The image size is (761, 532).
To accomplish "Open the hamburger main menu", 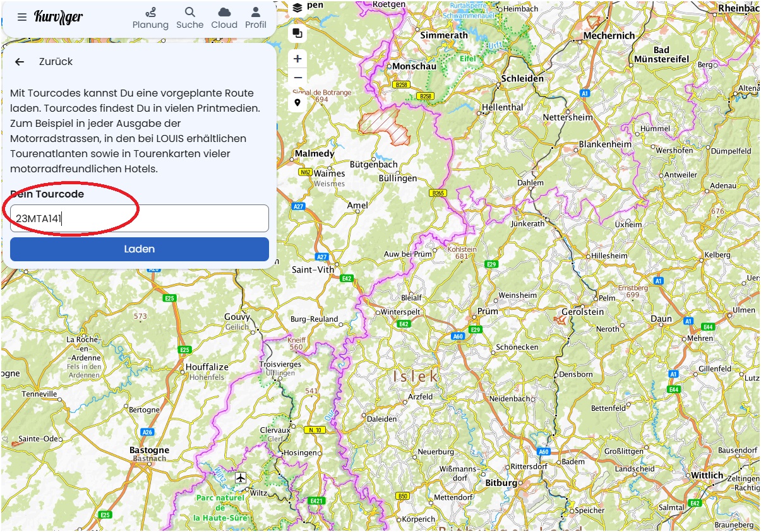I will click(22, 17).
